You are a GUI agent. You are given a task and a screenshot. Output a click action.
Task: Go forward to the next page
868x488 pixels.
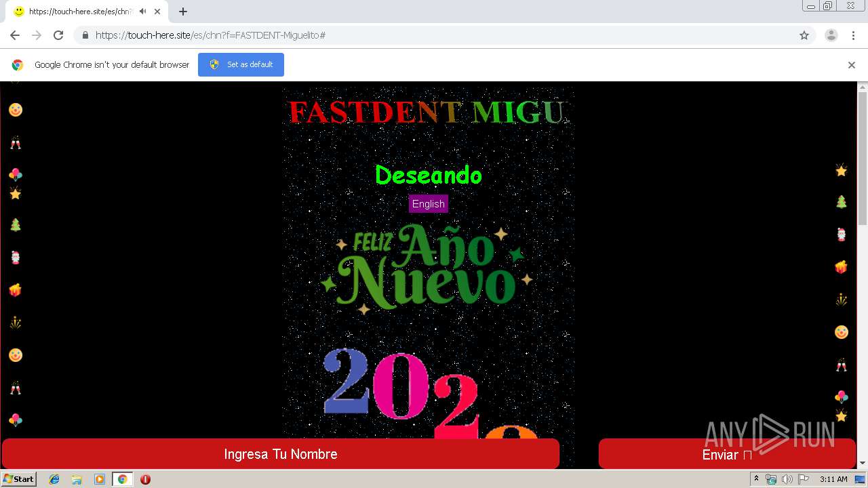click(37, 35)
